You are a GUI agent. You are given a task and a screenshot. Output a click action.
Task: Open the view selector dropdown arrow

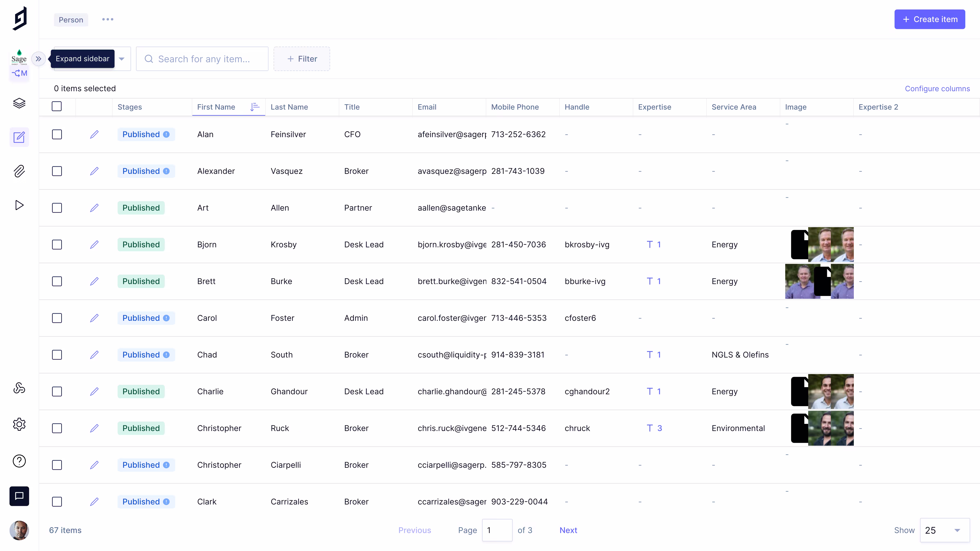(122, 59)
